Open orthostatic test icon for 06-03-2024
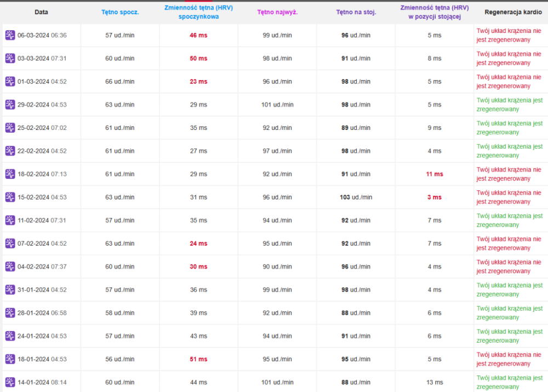 tap(10, 35)
